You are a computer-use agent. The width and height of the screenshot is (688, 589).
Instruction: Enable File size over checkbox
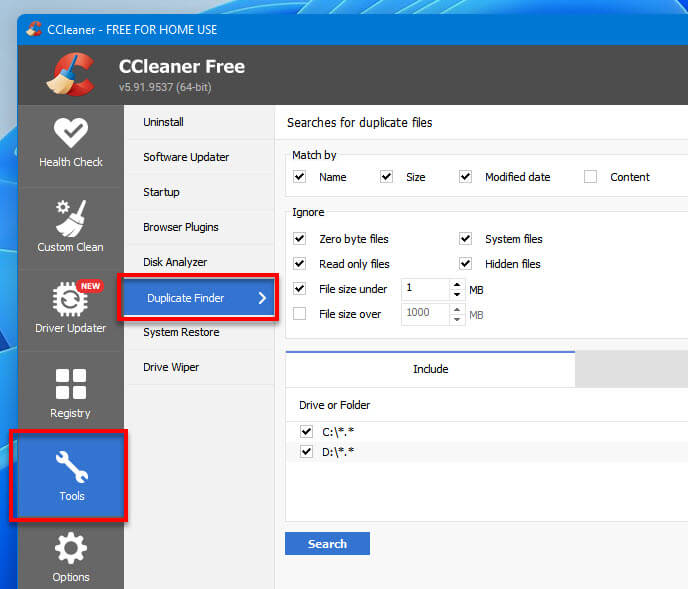pos(300,314)
